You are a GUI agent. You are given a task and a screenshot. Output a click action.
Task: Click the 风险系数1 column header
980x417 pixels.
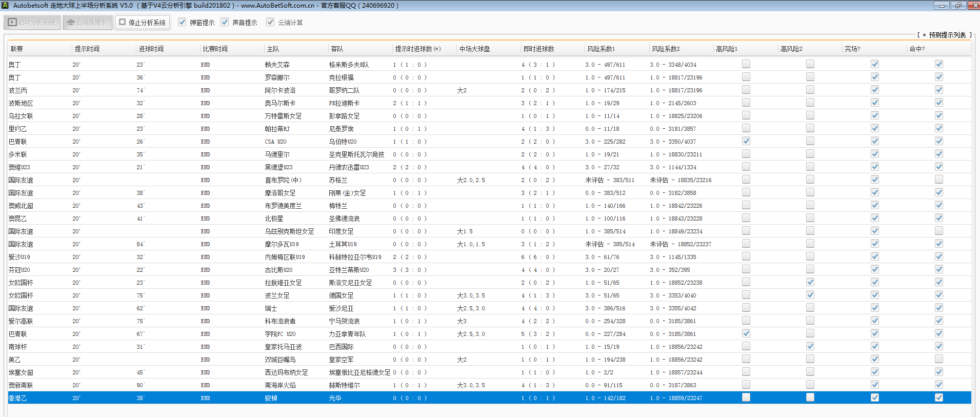click(601, 49)
